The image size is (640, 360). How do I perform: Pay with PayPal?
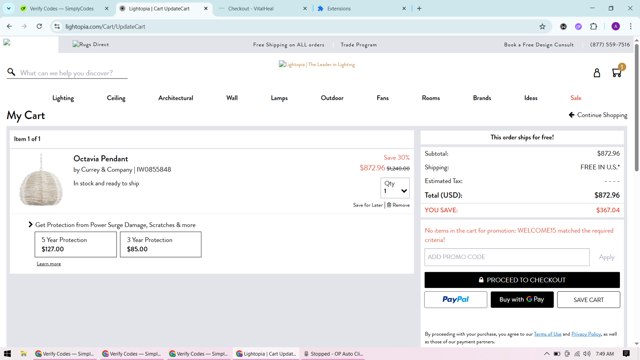[456, 300]
